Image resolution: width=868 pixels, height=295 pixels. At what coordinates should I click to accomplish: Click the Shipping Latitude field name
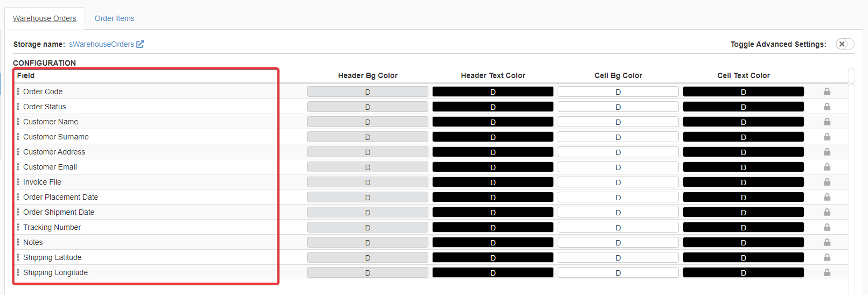click(52, 257)
